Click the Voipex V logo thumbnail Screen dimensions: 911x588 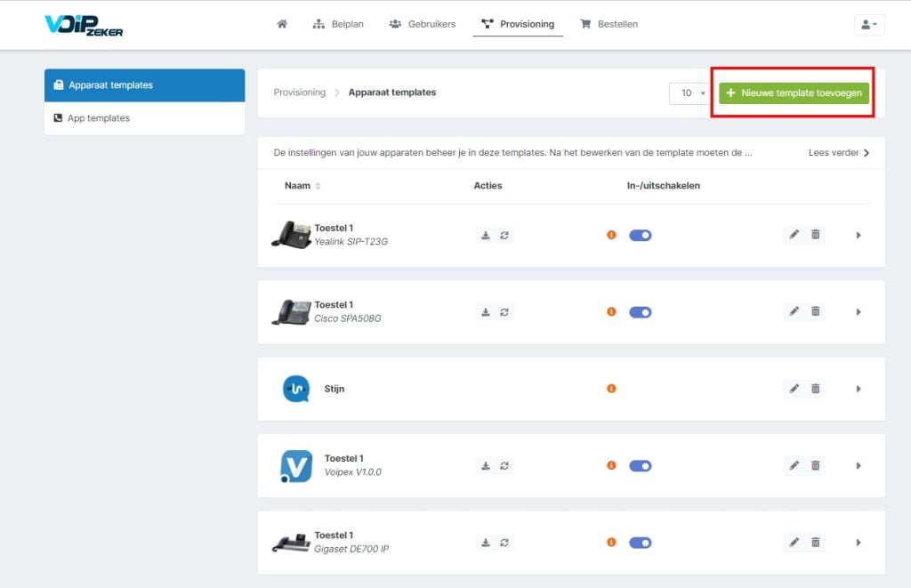click(296, 466)
